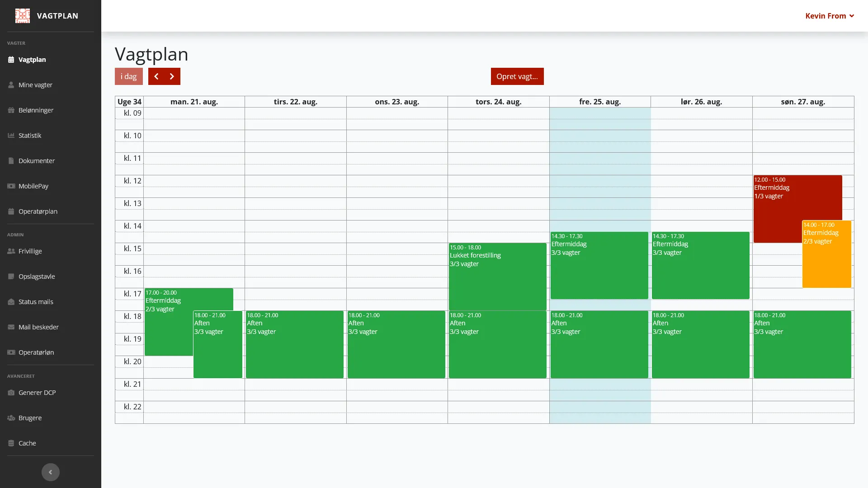Viewport: 868px width, 488px height.
Task: Click the fre. 25. aug. column header
Action: pos(600,102)
